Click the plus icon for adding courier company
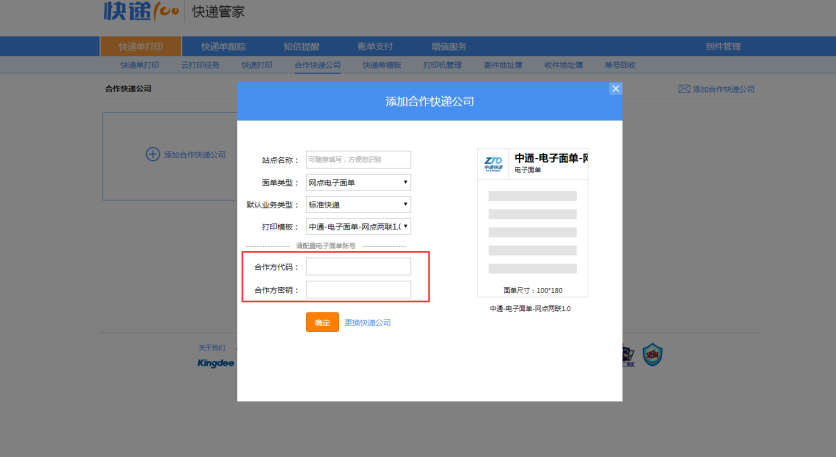Screen dimensions: 836x457 [152, 154]
